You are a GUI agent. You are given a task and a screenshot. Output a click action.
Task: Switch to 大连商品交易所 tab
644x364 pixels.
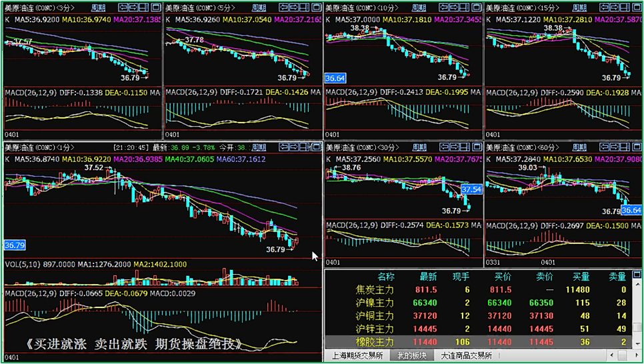point(466,356)
